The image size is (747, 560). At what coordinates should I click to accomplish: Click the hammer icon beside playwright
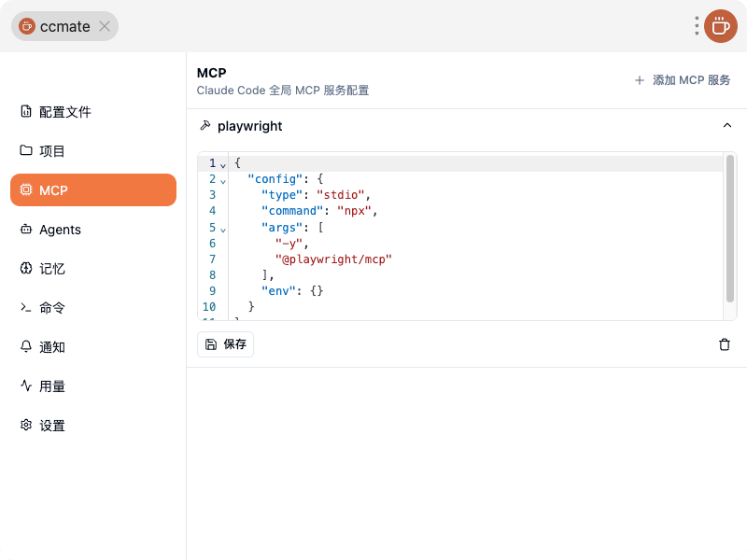pyautogui.click(x=205, y=126)
